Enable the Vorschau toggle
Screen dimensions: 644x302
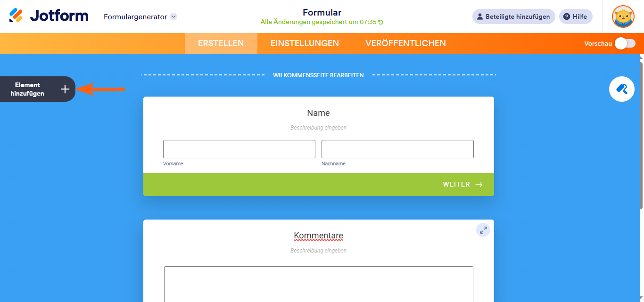(x=624, y=43)
